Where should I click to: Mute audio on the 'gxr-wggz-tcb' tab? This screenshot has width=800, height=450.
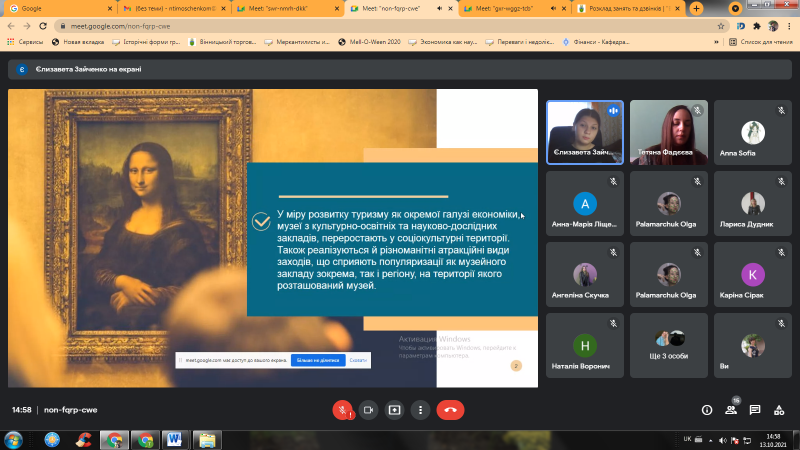(x=554, y=9)
